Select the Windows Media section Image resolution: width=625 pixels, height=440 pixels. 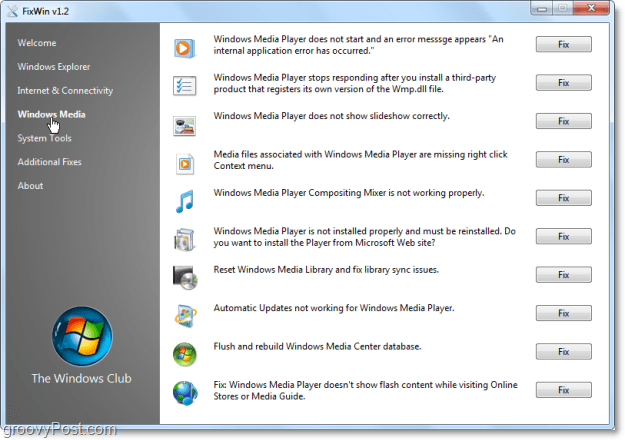click(51, 114)
